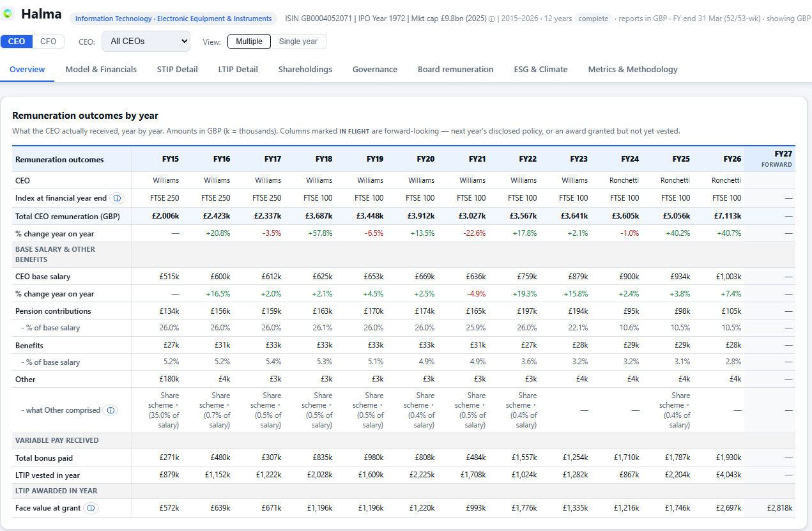Open info icon for Index at financial year end

coord(117,198)
